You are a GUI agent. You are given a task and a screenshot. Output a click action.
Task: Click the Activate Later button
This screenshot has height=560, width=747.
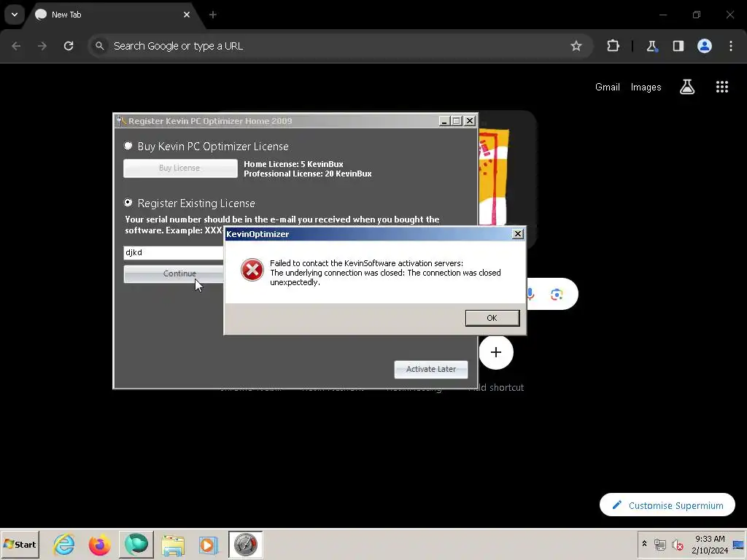[430, 369]
